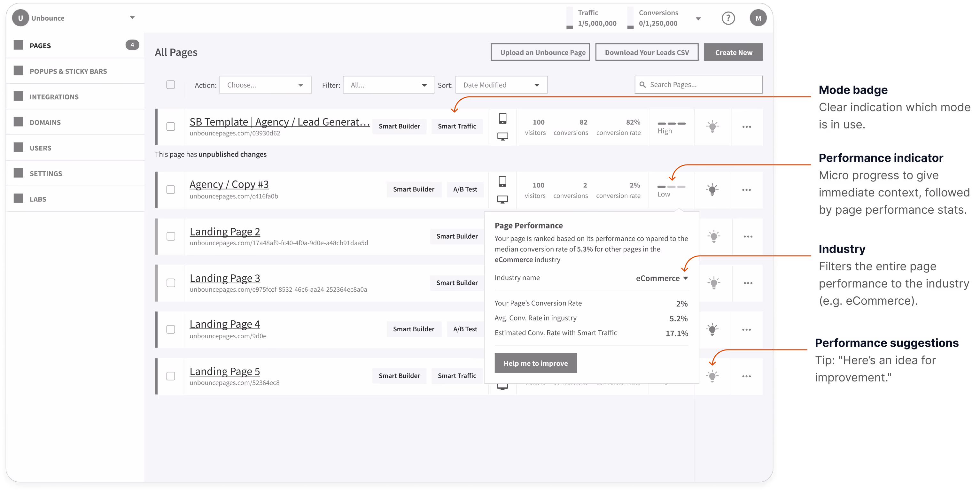Open the Filter All... dropdown

tap(388, 85)
